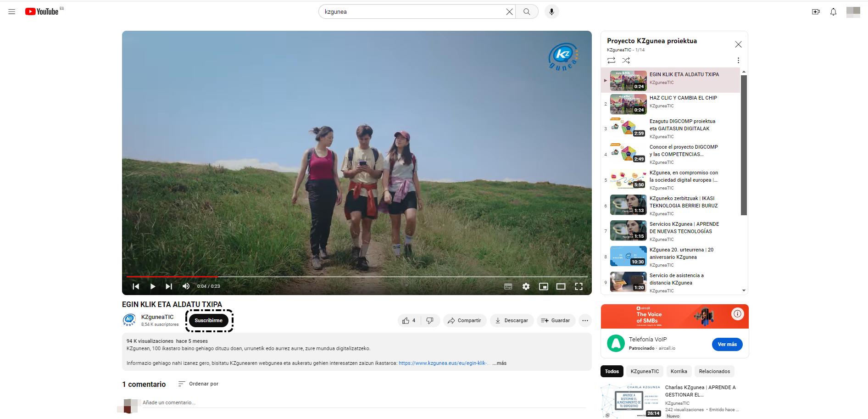
Task: Select the Todos filter chip
Action: tap(612, 371)
